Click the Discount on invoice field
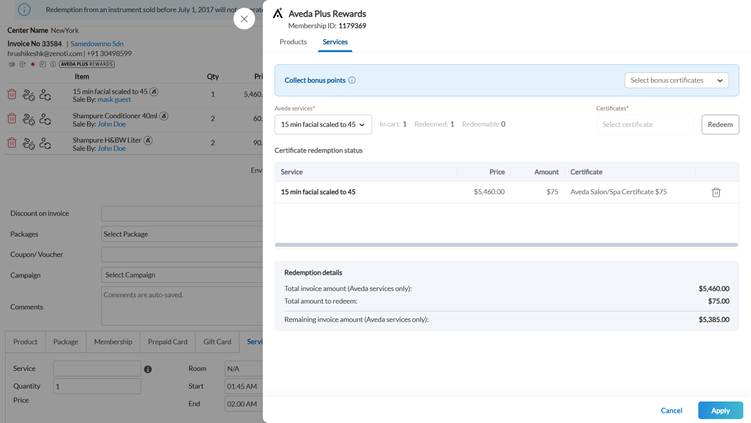This screenshot has width=751, height=423. [182, 214]
